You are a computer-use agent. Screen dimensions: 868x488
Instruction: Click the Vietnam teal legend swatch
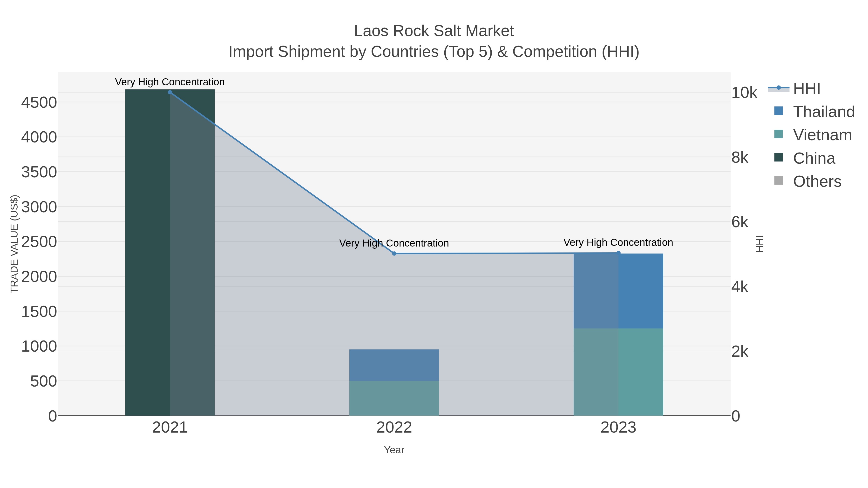779,134
